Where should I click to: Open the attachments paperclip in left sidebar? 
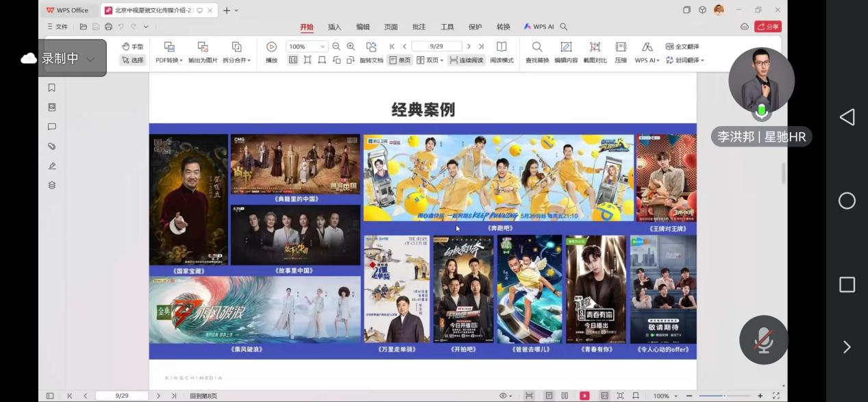point(51,146)
